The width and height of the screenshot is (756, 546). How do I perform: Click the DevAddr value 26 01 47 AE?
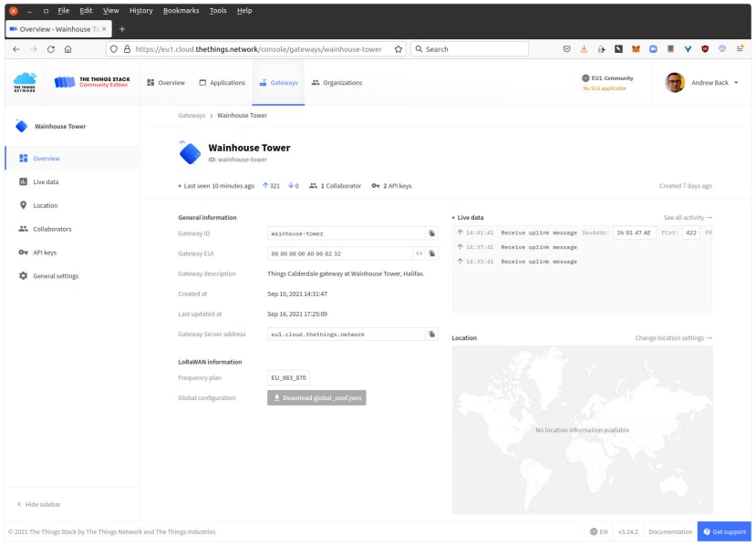coord(634,232)
